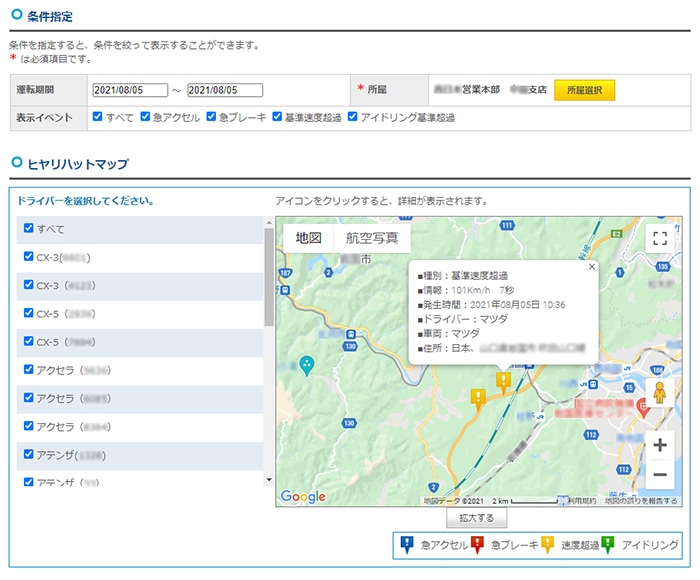This screenshot has height=580, width=700.
Task: Zoom in the map with plus button
Action: click(659, 445)
